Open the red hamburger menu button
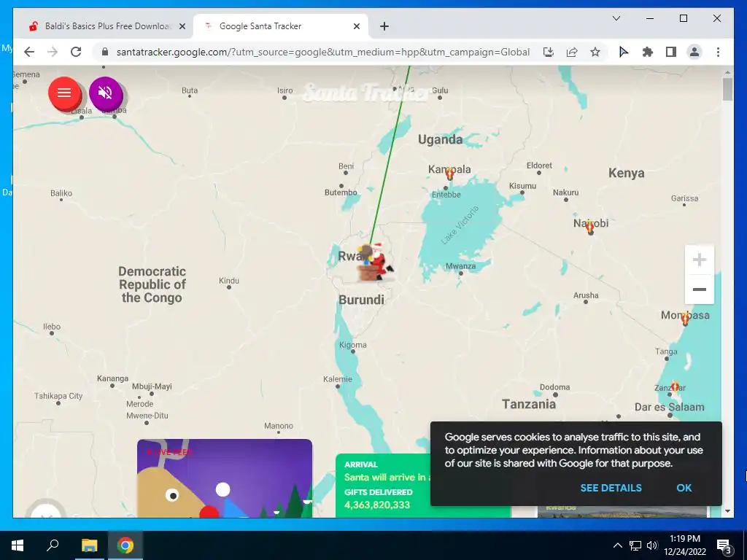The height and width of the screenshot is (560, 747). 64,93
